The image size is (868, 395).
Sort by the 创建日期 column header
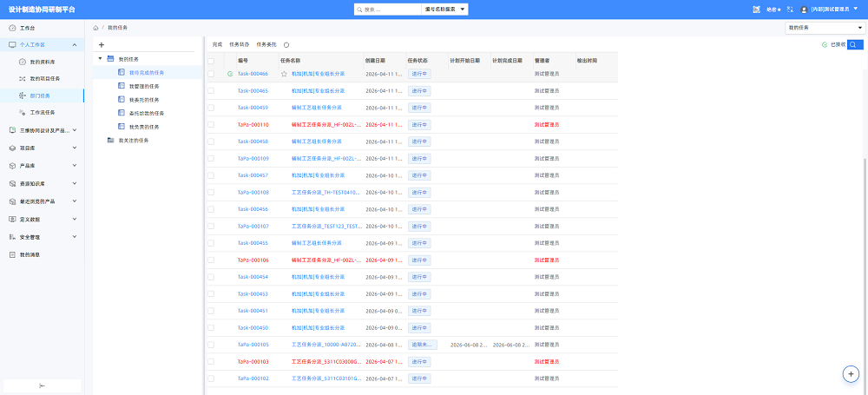[x=375, y=61]
